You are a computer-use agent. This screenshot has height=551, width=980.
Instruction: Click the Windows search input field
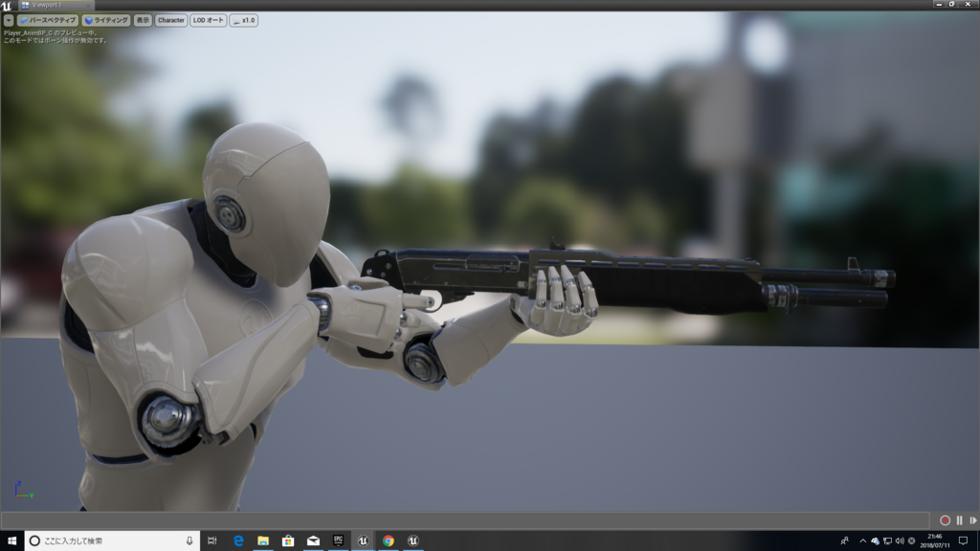[105, 541]
